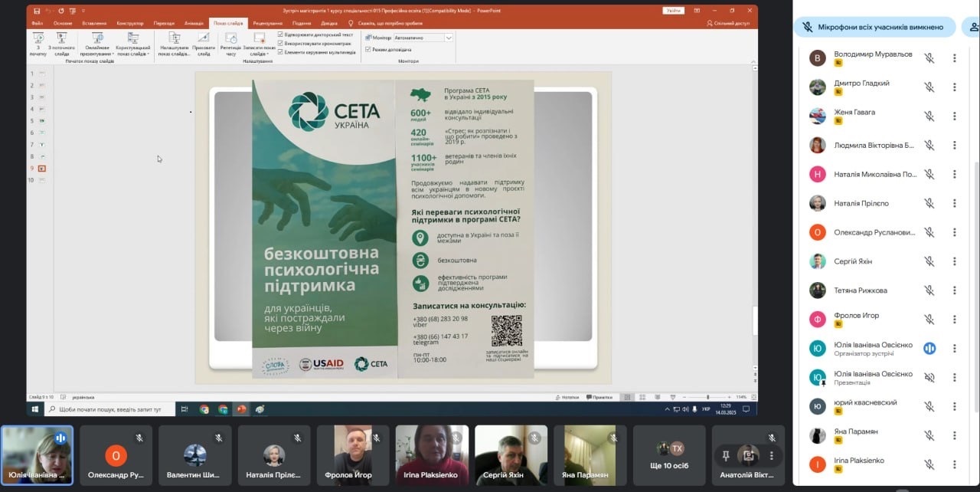The image size is (980, 492).
Task: Switch to normal view icon
Action: click(626, 397)
